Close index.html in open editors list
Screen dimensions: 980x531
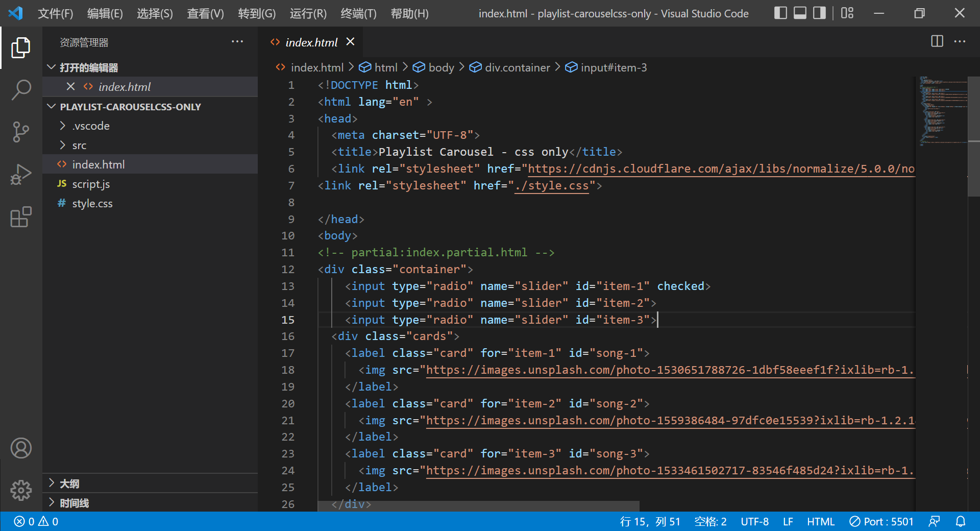tap(71, 87)
